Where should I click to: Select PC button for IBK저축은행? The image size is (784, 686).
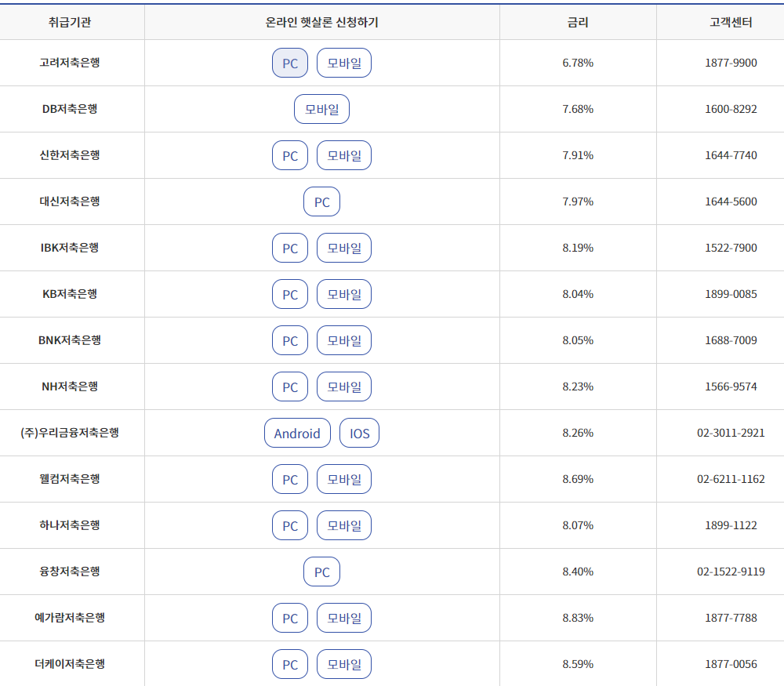click(290, 248)
